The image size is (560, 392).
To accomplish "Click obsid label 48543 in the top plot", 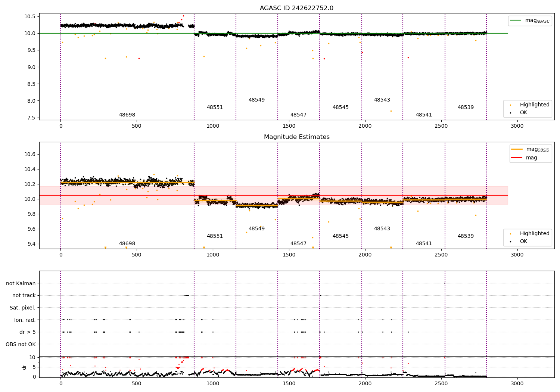I will pos(382,100).
